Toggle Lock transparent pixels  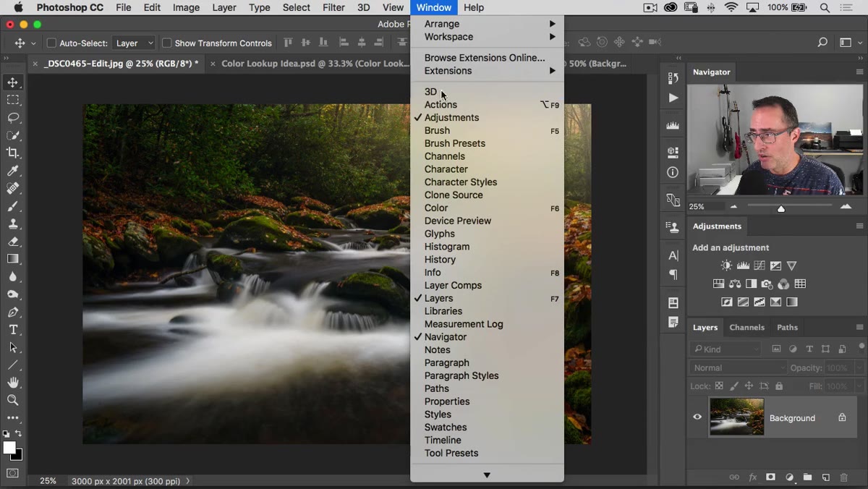[719, 386]
